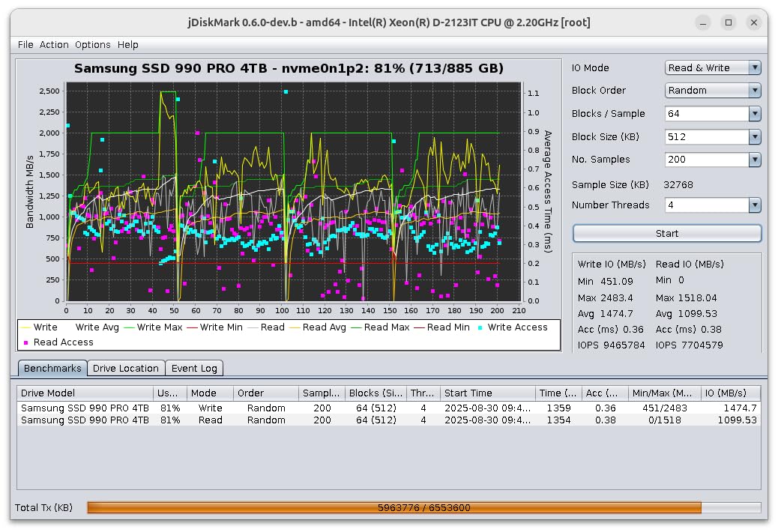Click the Start benchmark button
Screen dimensions: 778x532
[667, 234]
